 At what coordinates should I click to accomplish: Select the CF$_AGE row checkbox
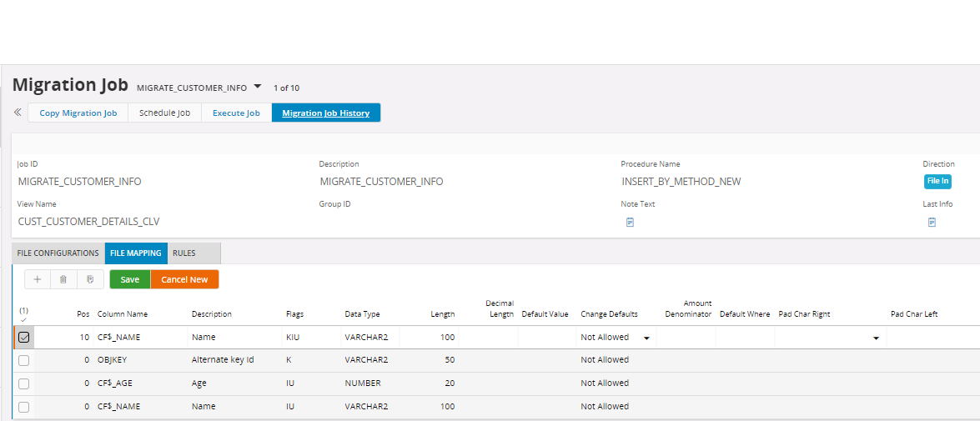point(23,383)
